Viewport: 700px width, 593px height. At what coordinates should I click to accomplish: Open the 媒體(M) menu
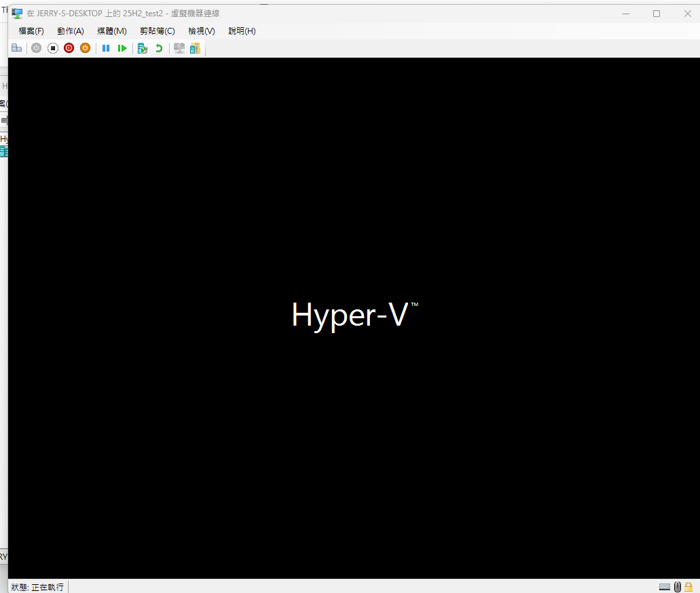click(x=112, y=31)
